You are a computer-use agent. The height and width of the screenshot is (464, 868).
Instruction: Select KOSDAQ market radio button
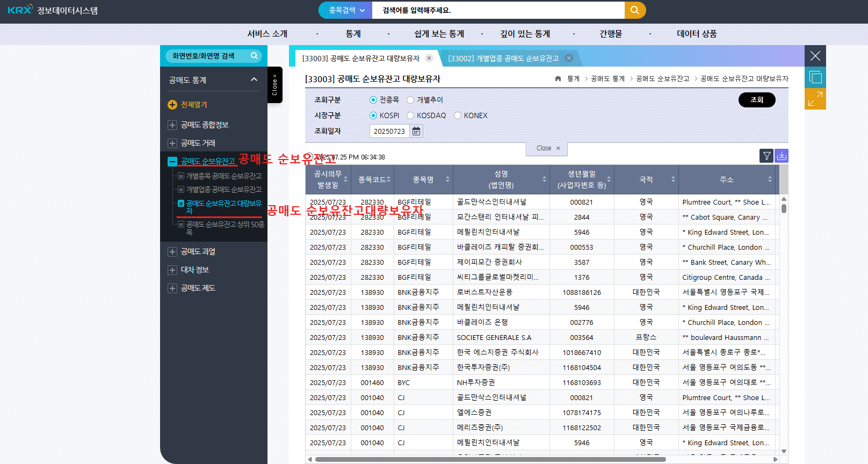pos(410,115)
